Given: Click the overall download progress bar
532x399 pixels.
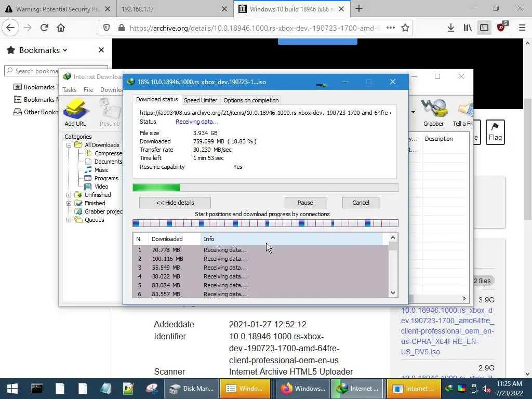Looking at the screenshot, I should pos(265,188).
